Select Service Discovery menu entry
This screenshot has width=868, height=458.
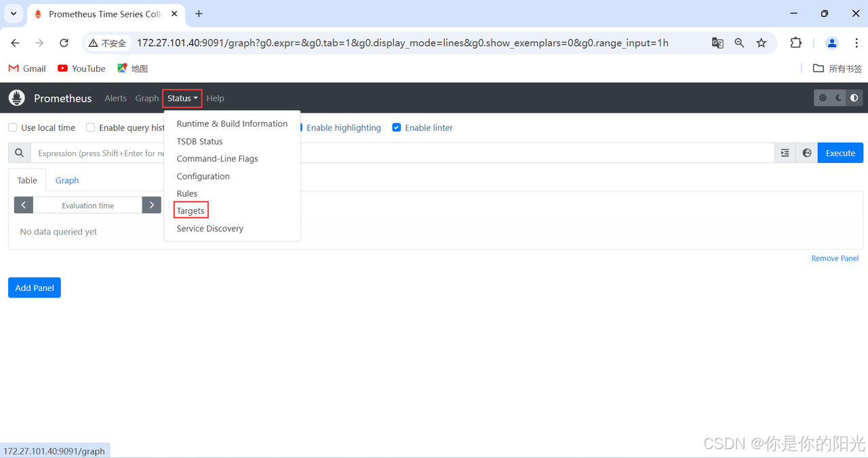tap(232, 229)
